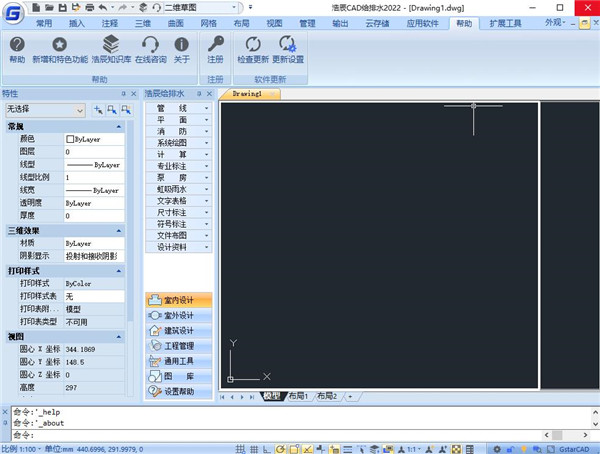Collapse the 视图 section

119,337
